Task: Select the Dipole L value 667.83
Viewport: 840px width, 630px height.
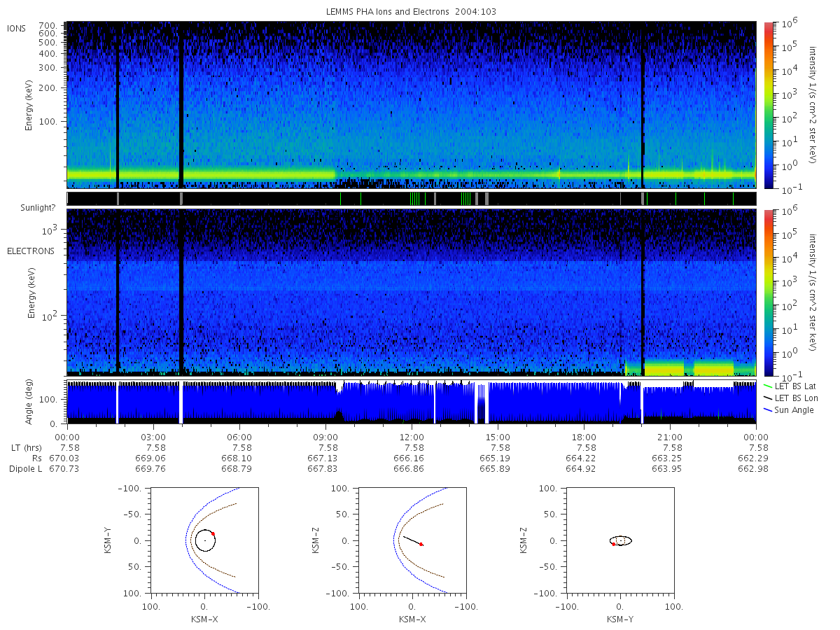Action: pos(322,468)
